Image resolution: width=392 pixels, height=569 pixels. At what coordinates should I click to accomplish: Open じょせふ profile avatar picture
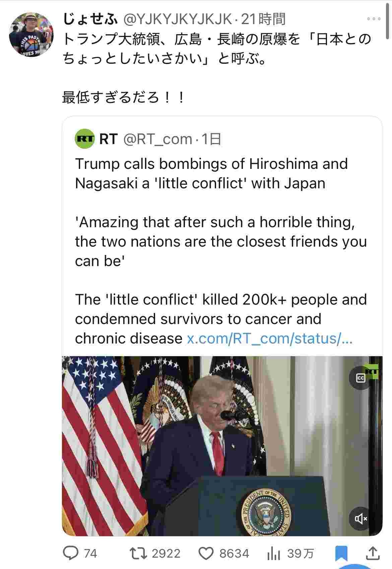[31, 35]
